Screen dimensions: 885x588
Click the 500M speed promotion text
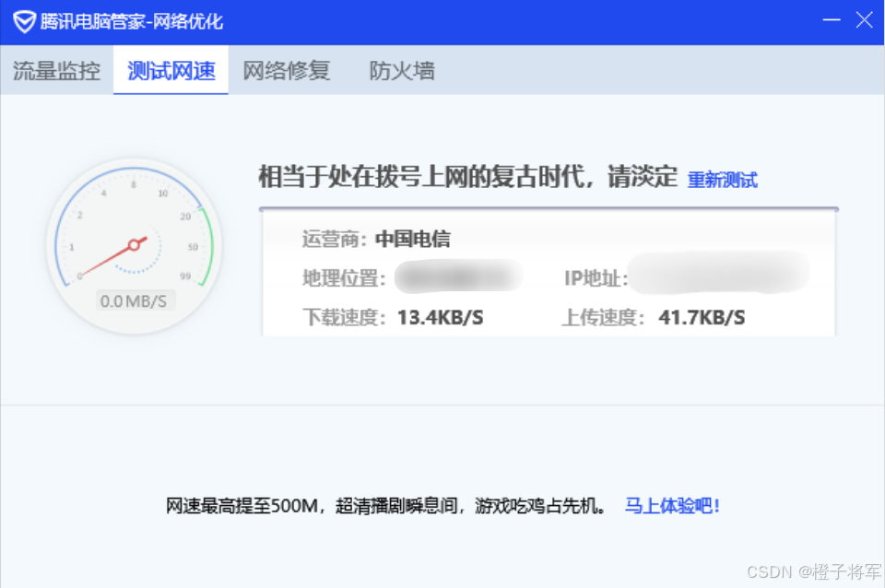[386, 506]
